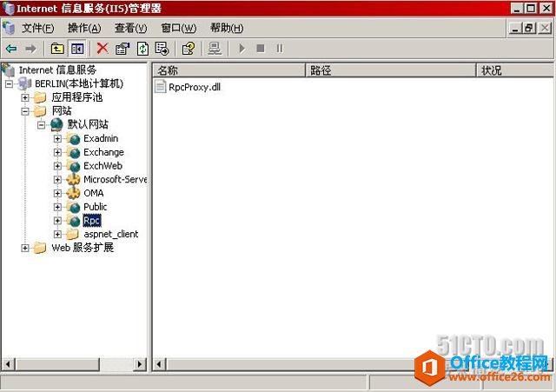Sort by the 名称 column header
The height and width of the screenshot is (392, 556).
click(x=229, y=70)
